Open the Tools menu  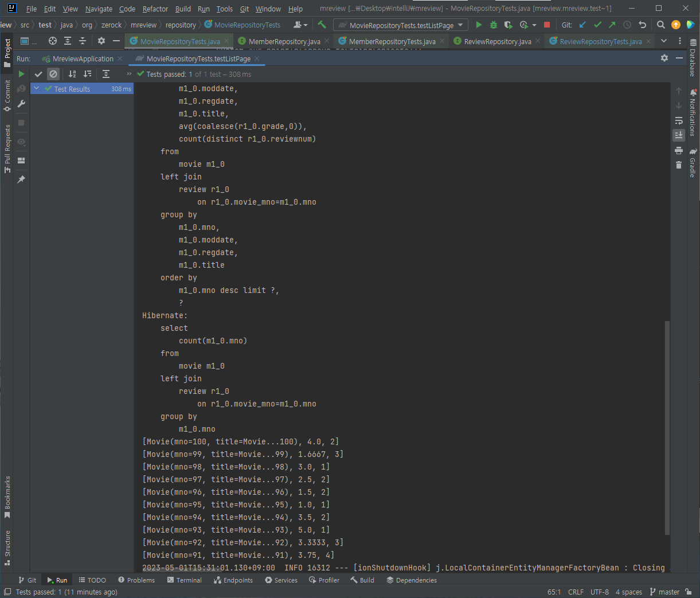(x=225, y=9)
